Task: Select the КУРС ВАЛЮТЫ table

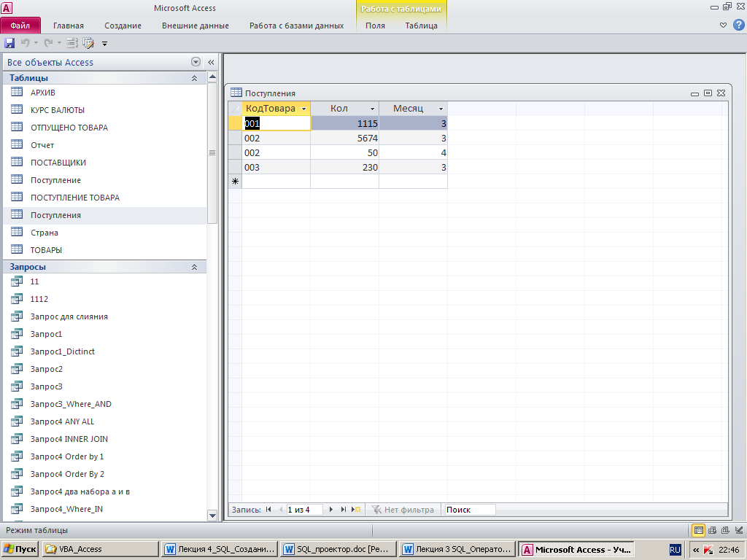Action: click(x=58, y=110)
